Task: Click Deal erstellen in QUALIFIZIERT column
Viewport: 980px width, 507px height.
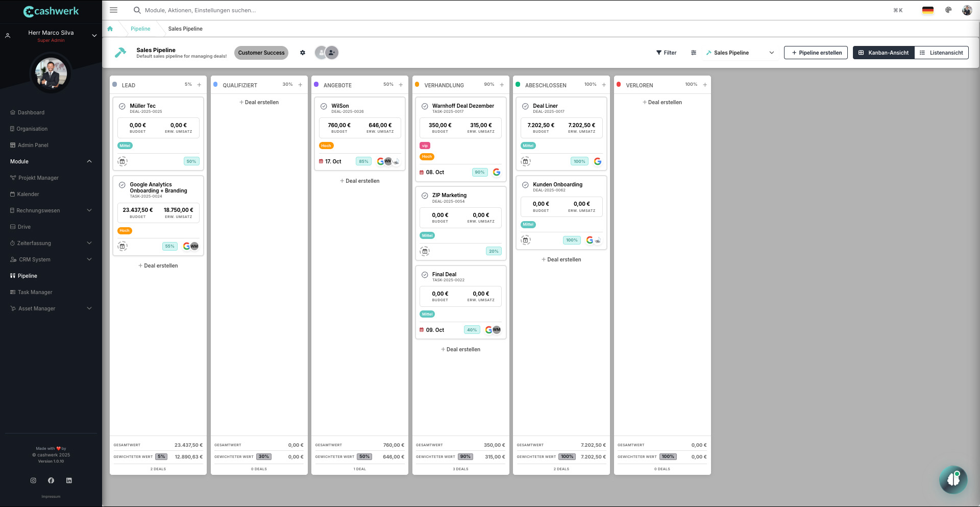Action: tap(259, 102)
